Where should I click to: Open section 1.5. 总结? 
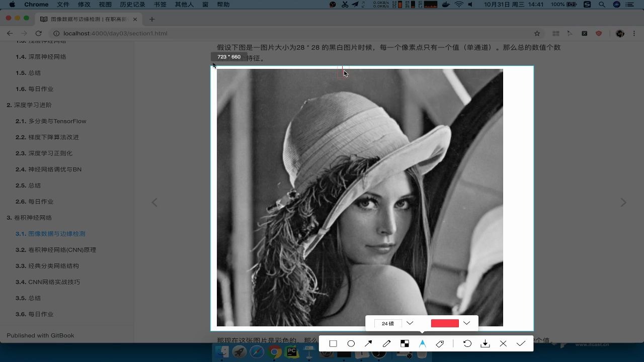click(28, 73)
